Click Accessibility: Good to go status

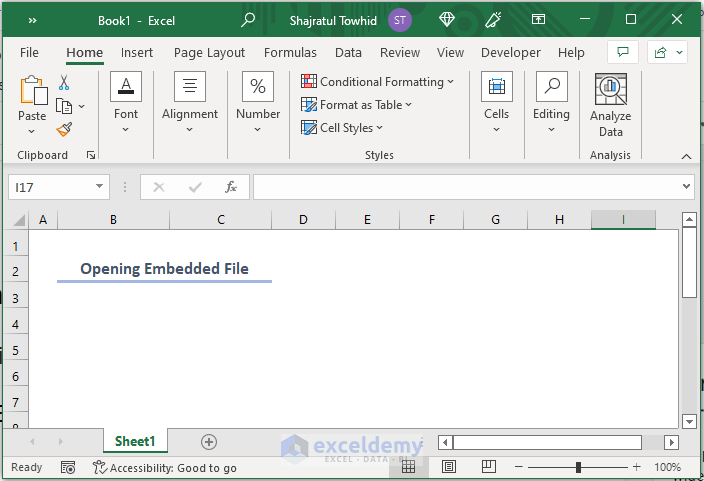click(x=165, y=468)
